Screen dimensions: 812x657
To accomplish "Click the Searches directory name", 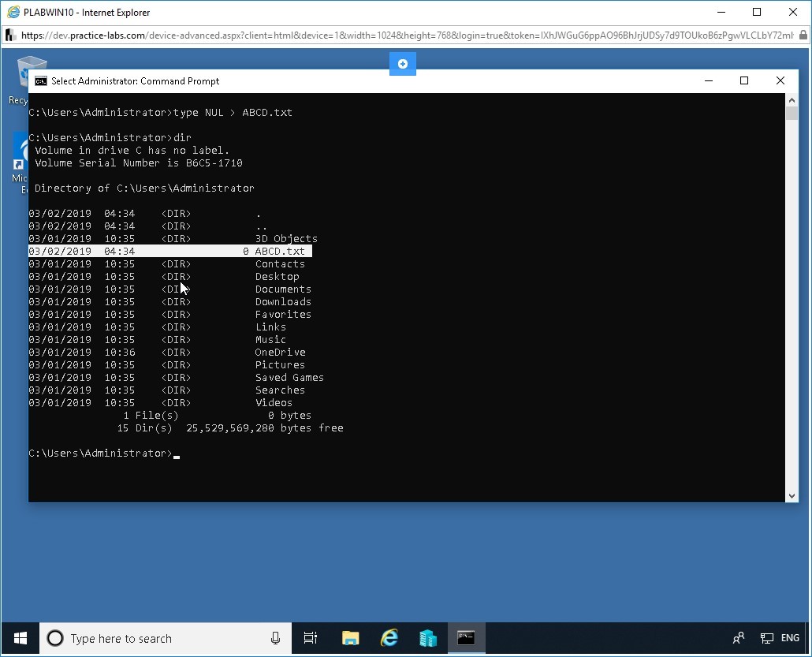I will pyautogui.click(x=280, y=390).
